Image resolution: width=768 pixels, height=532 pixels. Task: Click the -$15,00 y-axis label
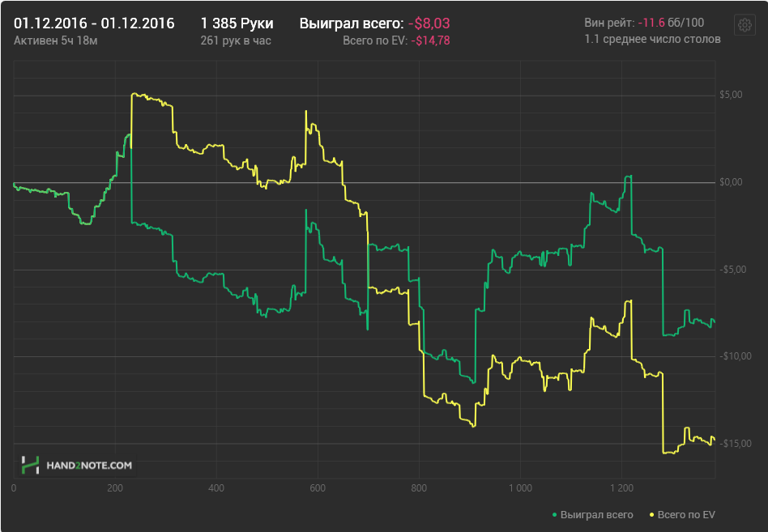click(735, 444)
